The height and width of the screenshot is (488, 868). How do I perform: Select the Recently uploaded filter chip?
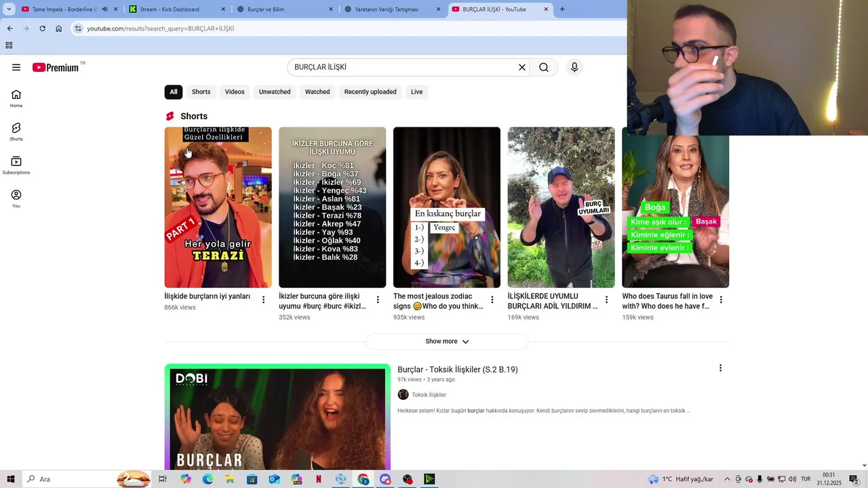(370, 92)
